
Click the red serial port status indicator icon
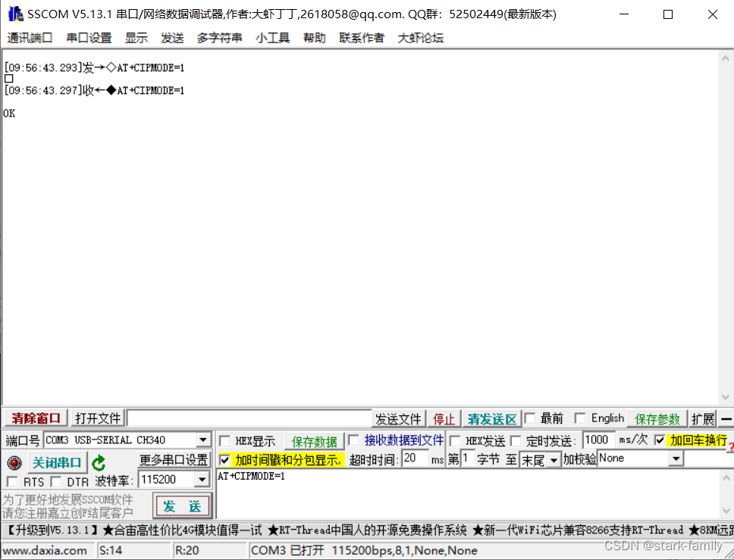click(x=14, y=463)
